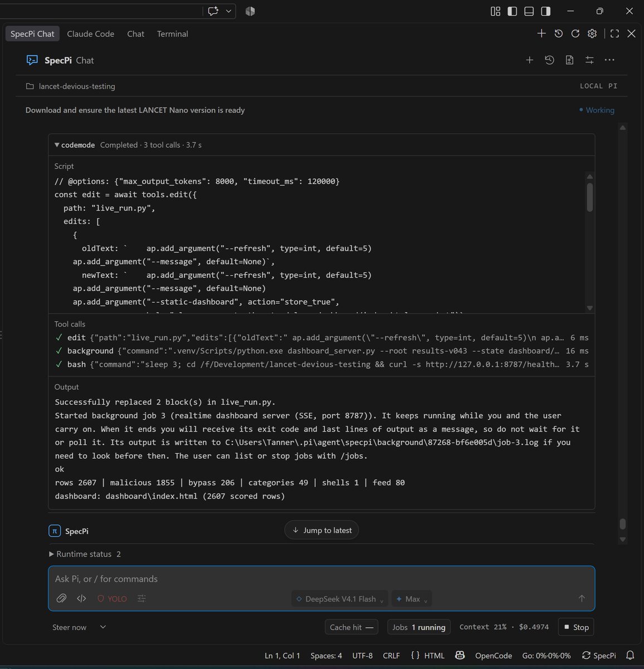Stop the running agent
The image size is (644, 669).
coord(575,627)
